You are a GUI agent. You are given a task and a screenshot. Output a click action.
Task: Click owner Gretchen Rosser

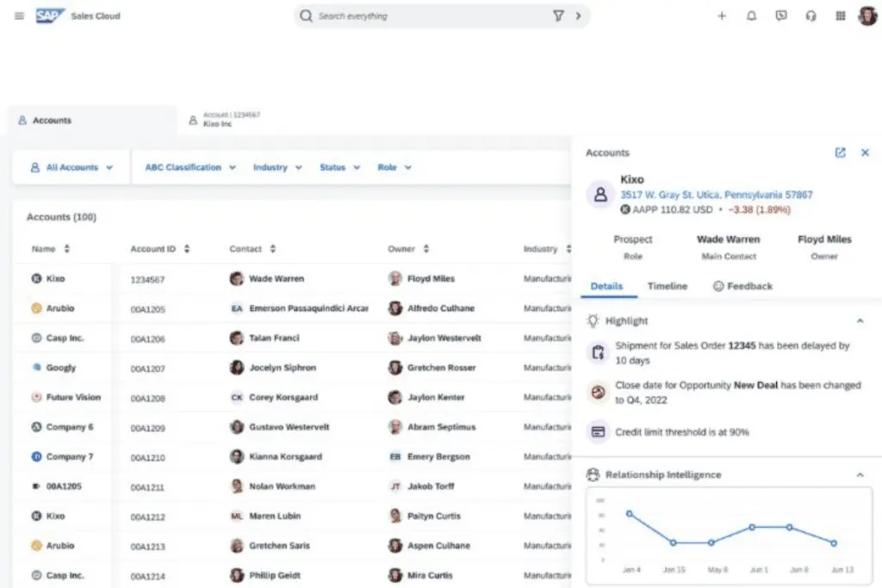click(x=442, y=367)
